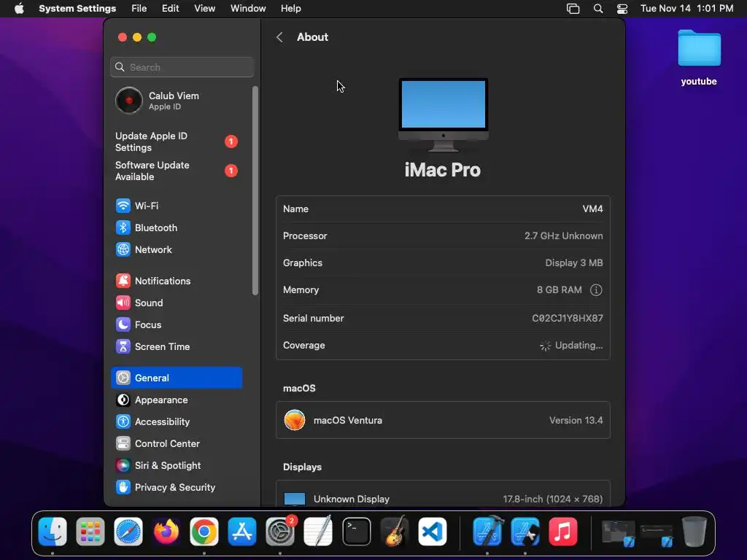Launch Safari from the Dock
Screen dimensions: 747x560
(x=128, y=532)
